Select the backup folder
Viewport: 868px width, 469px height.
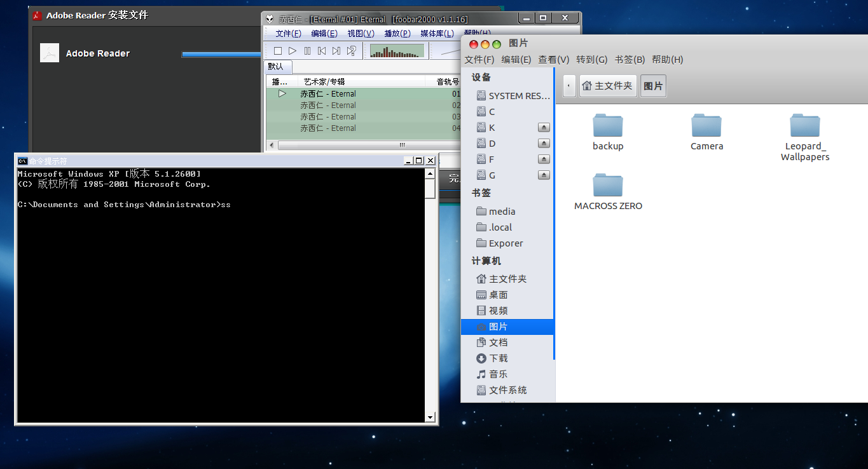(x=608, y=132)
